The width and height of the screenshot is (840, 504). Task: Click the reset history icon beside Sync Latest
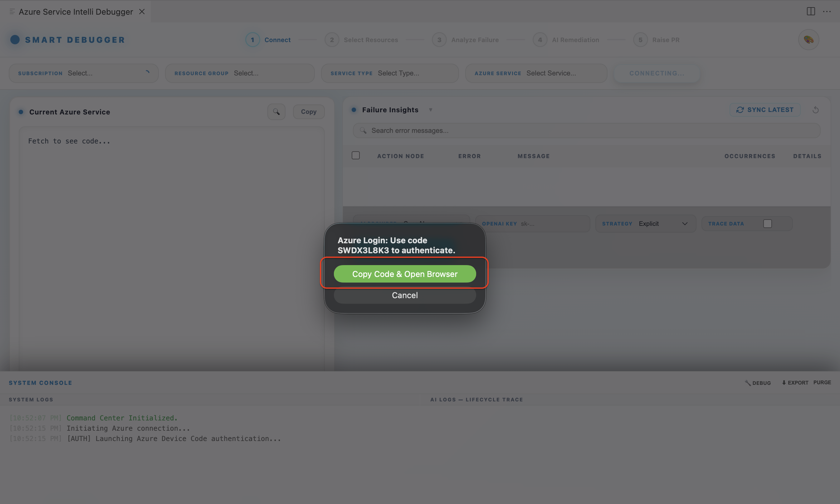pos(815,110)
